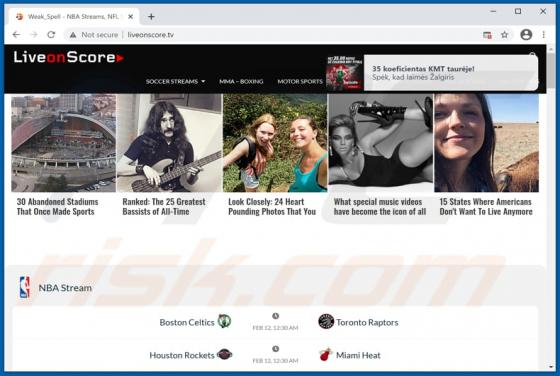This screenshot has height=376, width=560.
Task: Go back with the browser back arrow
Action: 16,35
